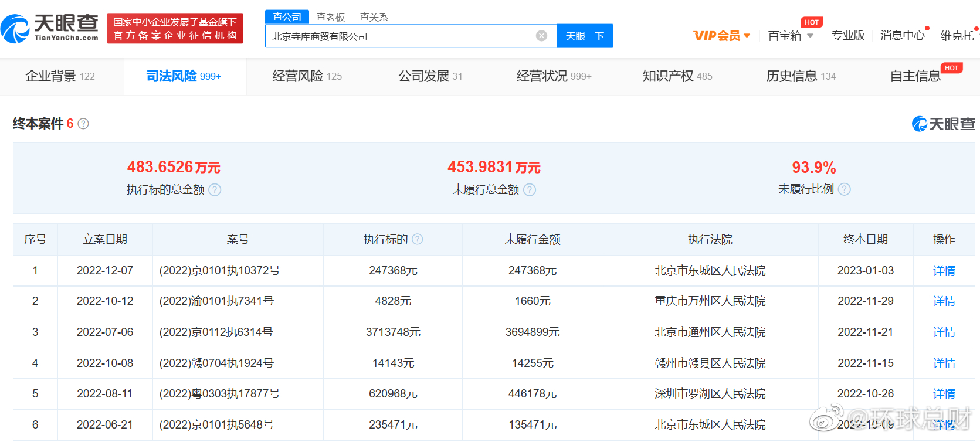Click 北京市东城区人民法院 in row 6
The height and width of the screenshot is (442, 980).
pyautogui.click(x=710, y=424)
